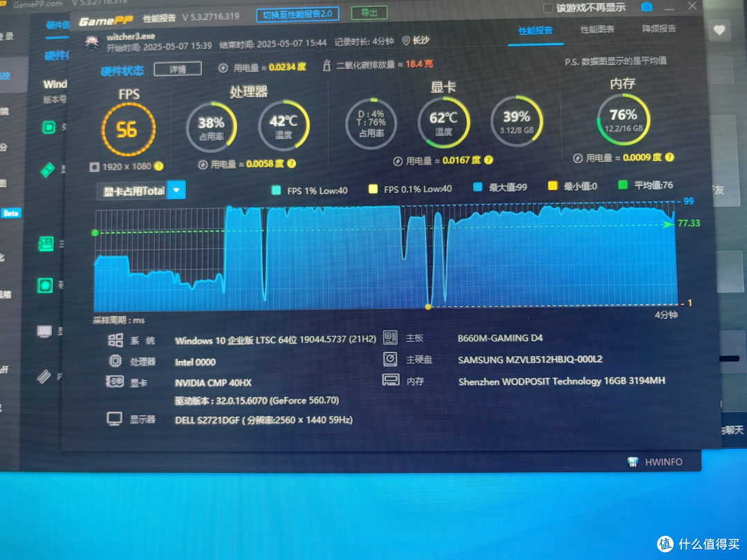This screenshot has height=560, width=747.
Task: Click the 内存 memory icon in hardware list
Action: coord(391,380)
